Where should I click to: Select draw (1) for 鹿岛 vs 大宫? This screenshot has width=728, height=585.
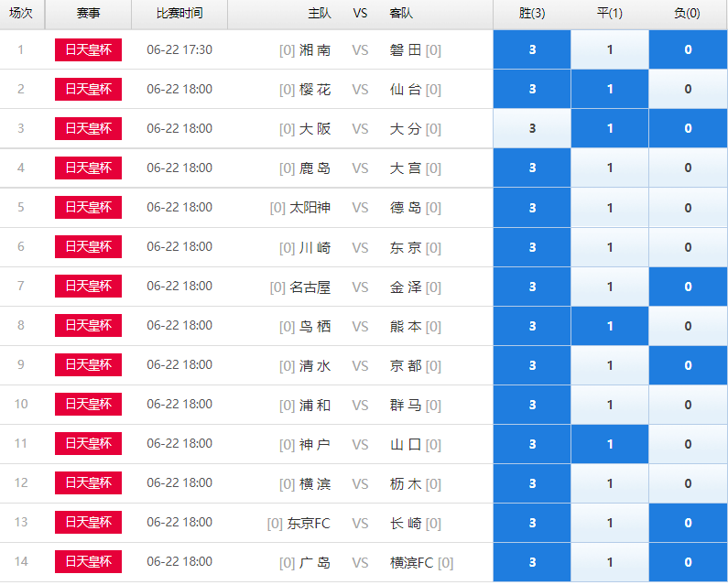[x=610, y=168]
